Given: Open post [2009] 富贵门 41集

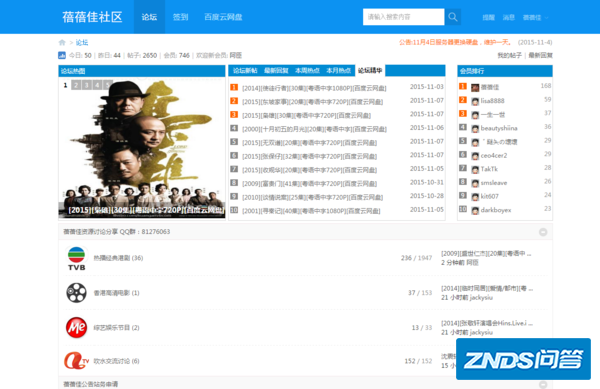Looking at the screenshot, I should (309, 184).
